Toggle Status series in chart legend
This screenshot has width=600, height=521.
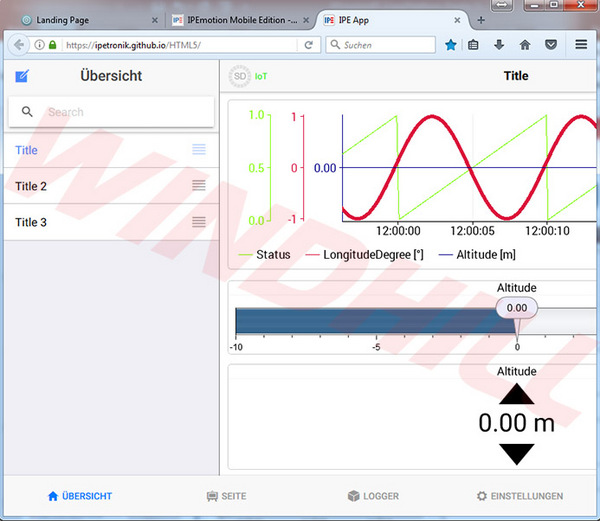(264, 255)
